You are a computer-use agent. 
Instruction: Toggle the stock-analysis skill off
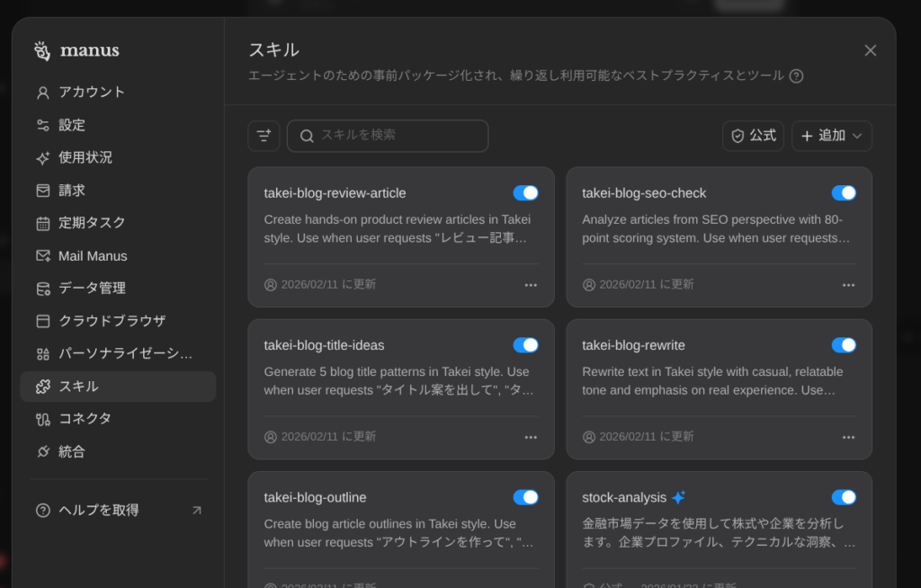[x=844, y=497]
